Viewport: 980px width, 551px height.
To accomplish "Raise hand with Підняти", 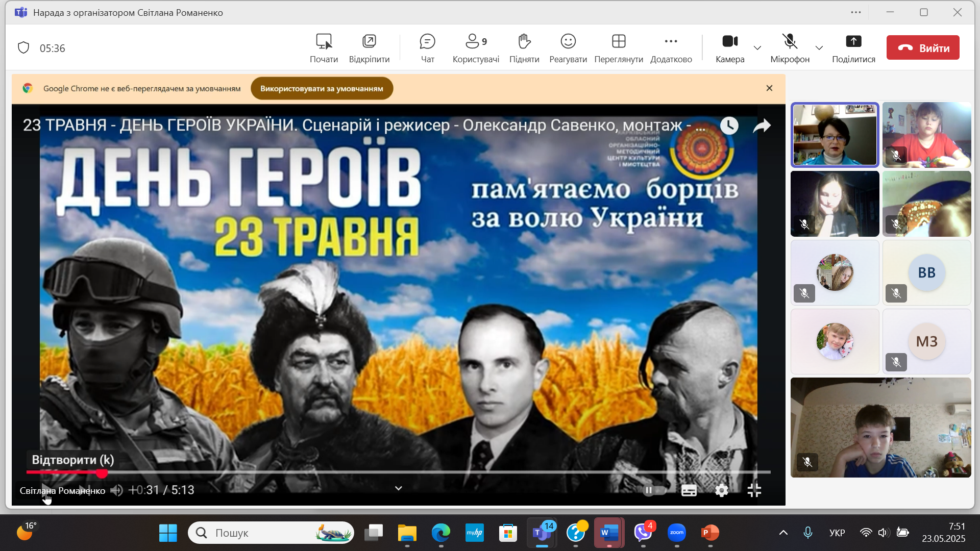I will (x=524, y=48).
